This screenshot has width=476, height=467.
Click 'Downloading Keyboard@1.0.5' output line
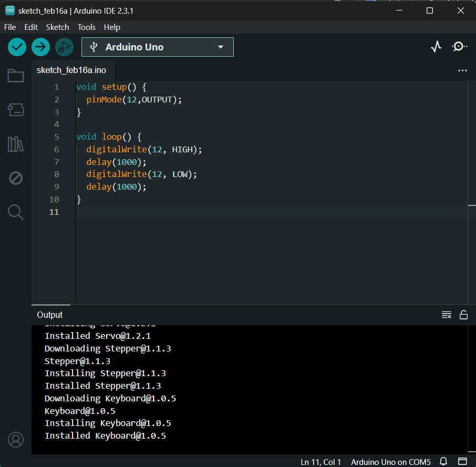[x=110, y=398]
